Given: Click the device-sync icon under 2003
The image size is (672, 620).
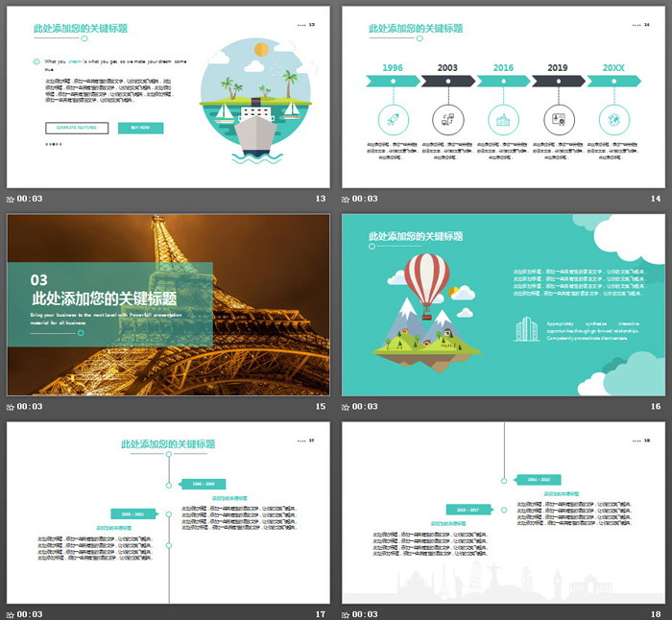Looking at the screenshot, I should pyautogui.click(x=447, y=119).
